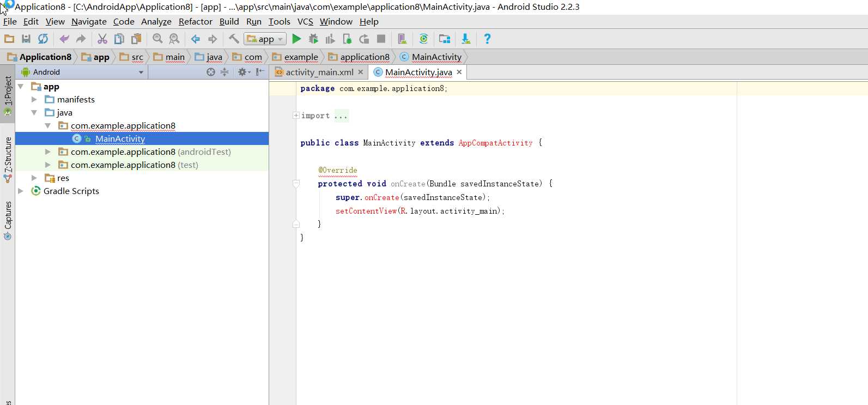Select the MainActivity.java tab

click(x=418, y=72)
